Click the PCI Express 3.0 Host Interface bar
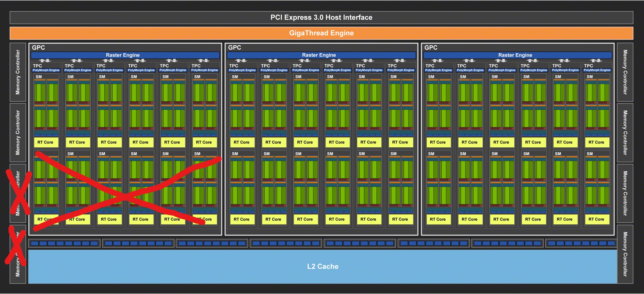 321,18
